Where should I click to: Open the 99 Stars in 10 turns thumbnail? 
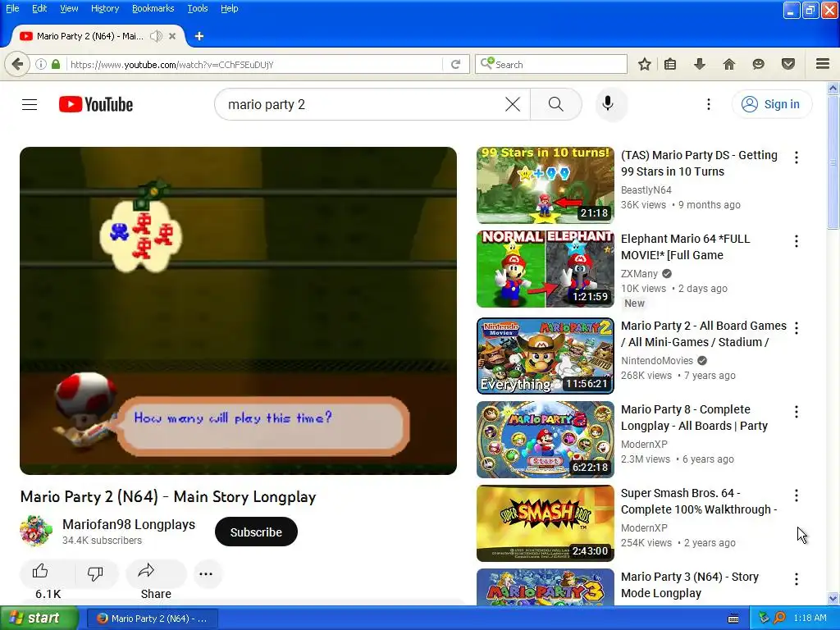pos(546,185)
